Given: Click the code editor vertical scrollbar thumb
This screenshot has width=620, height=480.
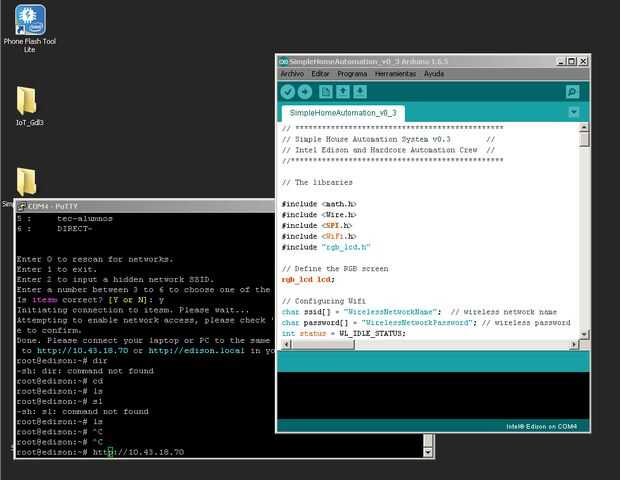Looking at the screenshot, I should (x=584, y=140).
